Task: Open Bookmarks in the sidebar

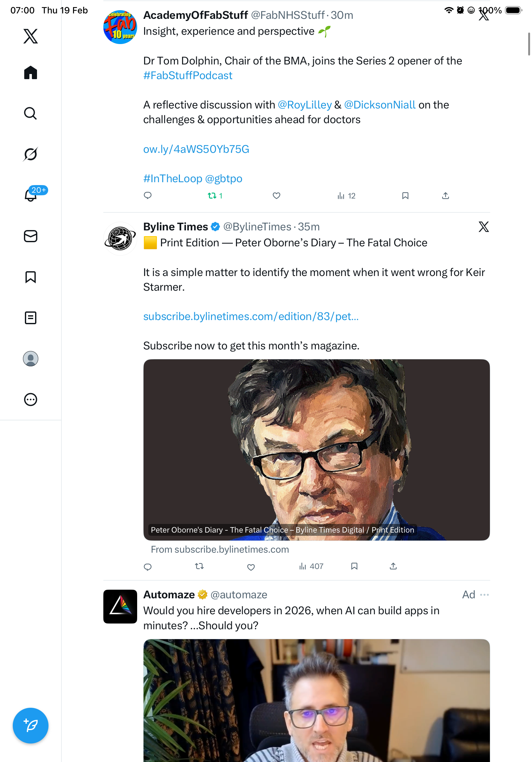Action: point(31,277)
